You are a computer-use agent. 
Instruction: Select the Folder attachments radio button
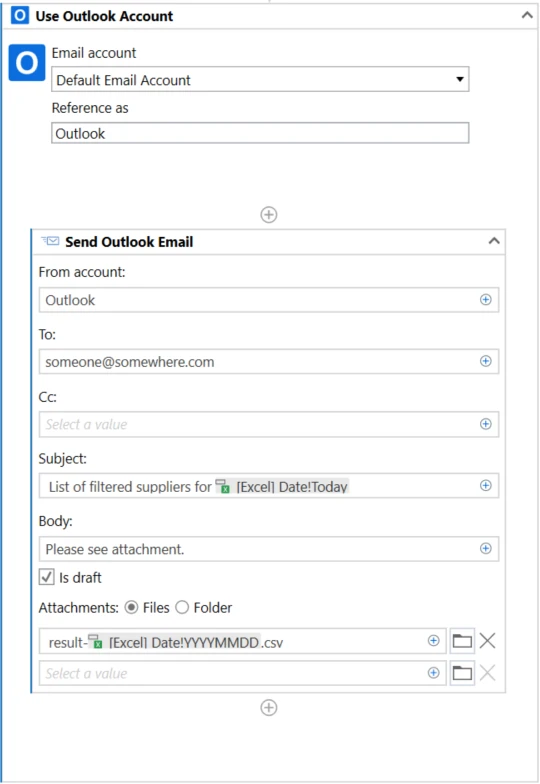click(x=182, y=608)
